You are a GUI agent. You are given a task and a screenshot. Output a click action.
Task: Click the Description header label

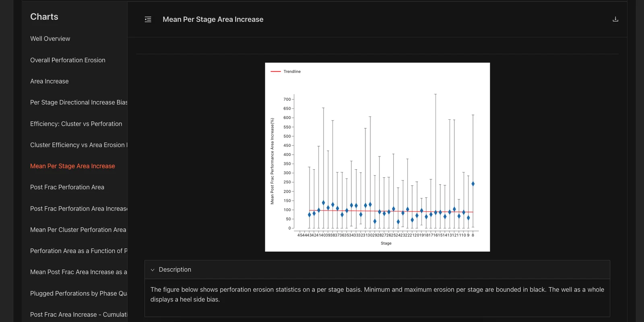pyautogui.click(x=175, y=270)
